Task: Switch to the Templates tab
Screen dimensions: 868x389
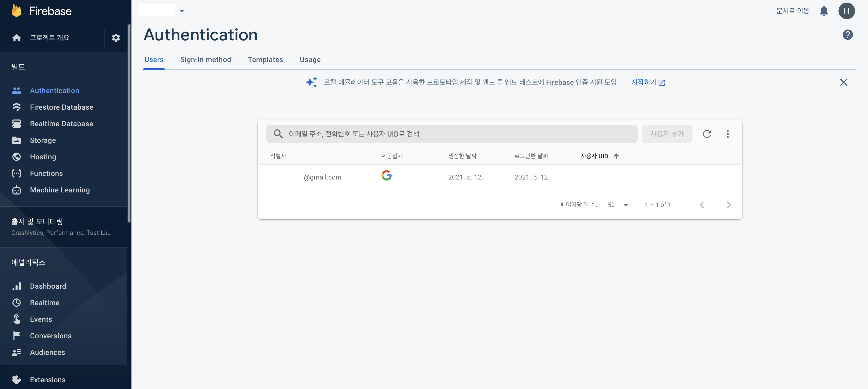Action: [x=265, y=59]
